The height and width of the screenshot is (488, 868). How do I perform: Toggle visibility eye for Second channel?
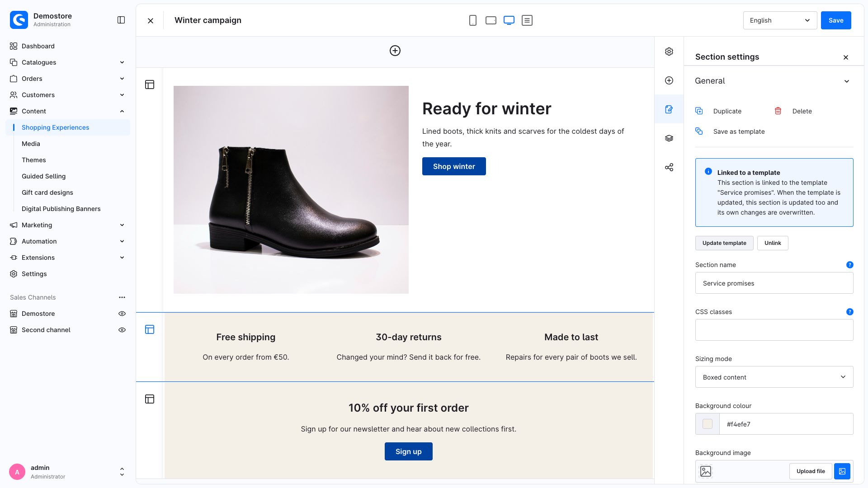tap(122, 330)
